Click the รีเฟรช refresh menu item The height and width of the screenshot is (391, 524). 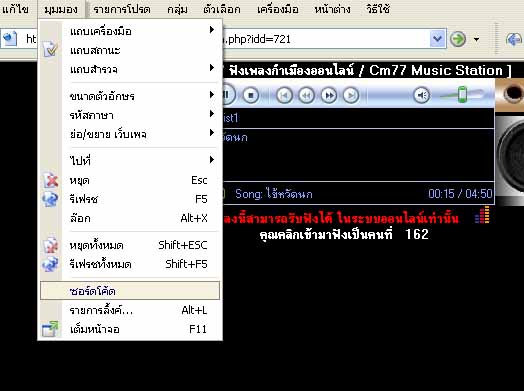pyautogui.click(x=130, y=199)
